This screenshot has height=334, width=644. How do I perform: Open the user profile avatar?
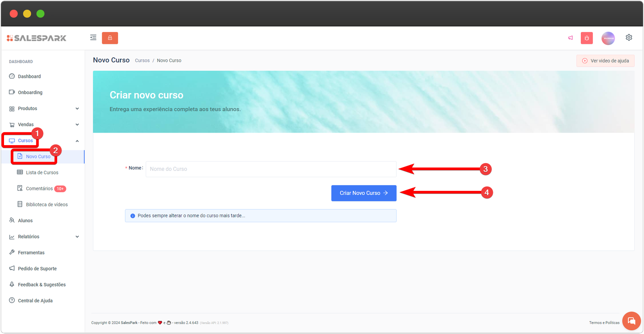pos(608,38)
